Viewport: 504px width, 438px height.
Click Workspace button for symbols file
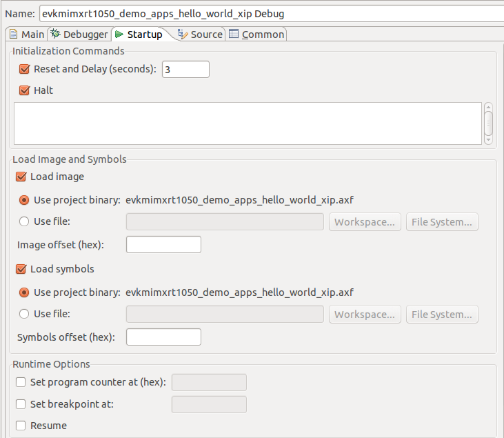click(365, 315)
